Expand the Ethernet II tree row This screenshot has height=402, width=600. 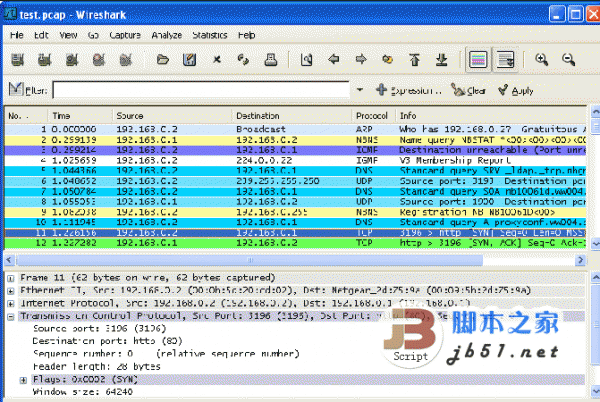tap(11, 291)
